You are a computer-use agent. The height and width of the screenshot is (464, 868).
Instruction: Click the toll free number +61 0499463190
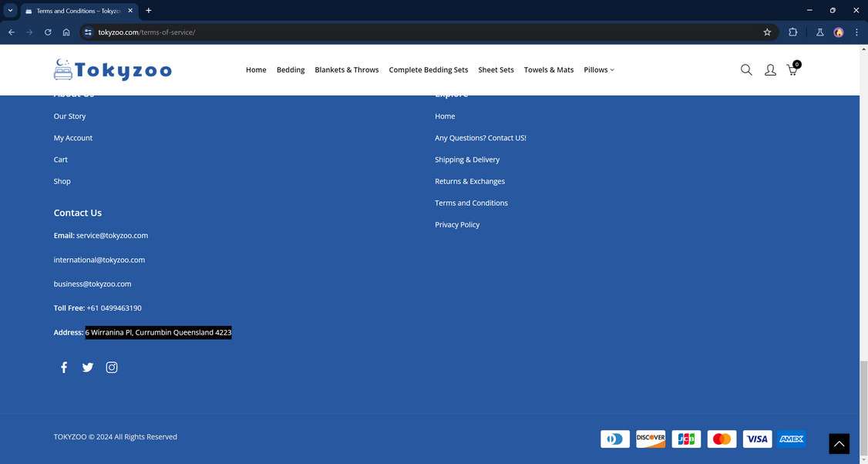point(114,308)
